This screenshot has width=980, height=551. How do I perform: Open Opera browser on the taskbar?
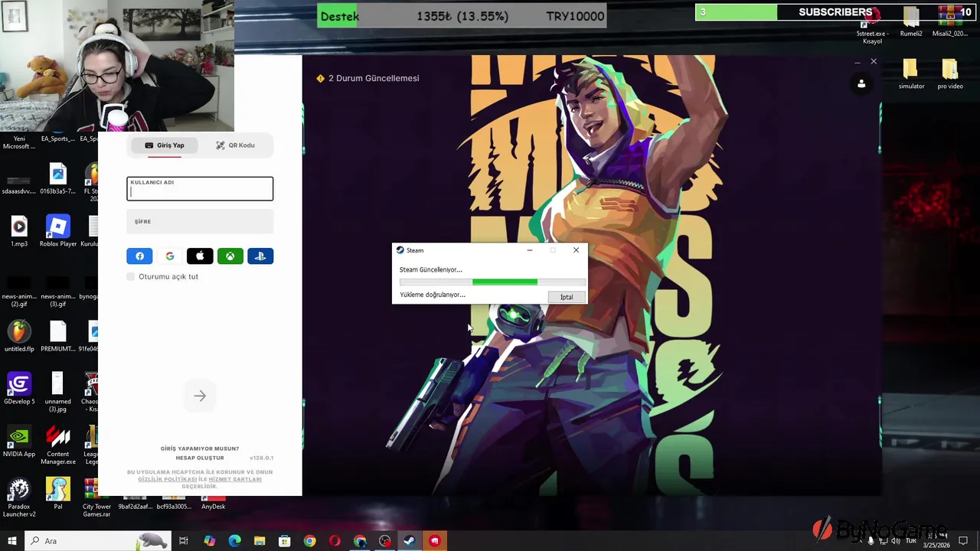(x=335, y=541)
